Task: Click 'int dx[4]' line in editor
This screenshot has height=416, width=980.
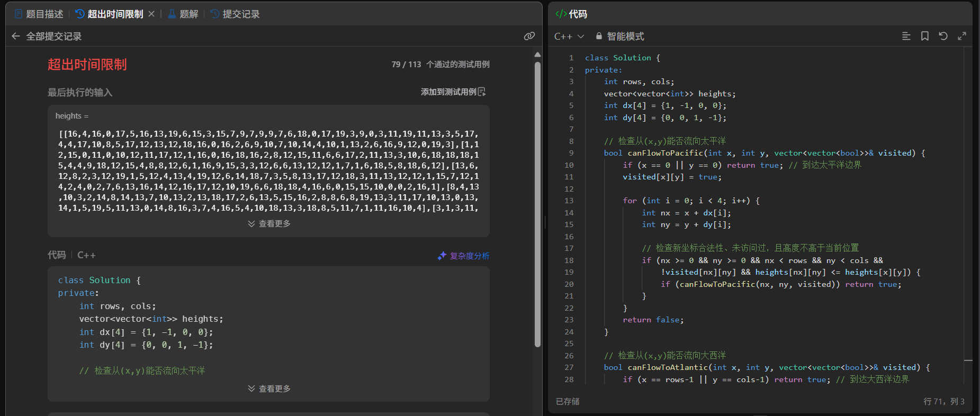Action: pyautogui.click(x=665, y=105)
